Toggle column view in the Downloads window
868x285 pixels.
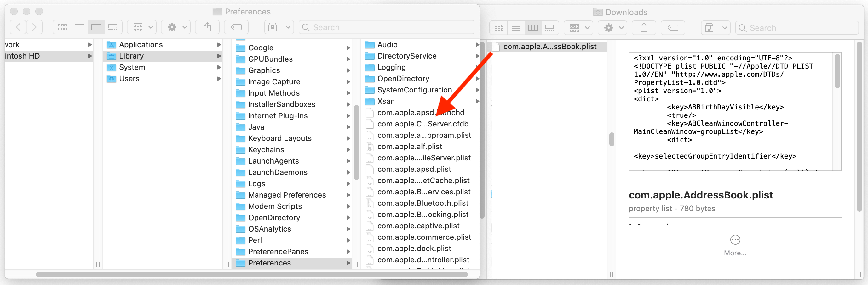coord(533,28)
